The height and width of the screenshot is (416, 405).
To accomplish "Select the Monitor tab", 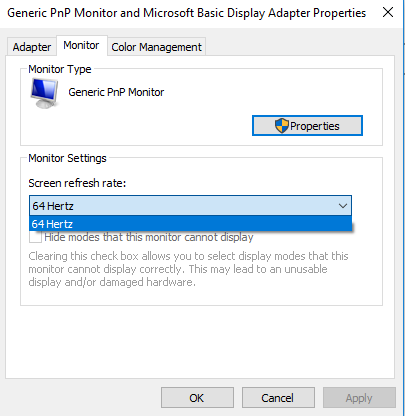I will click(81, 45).
